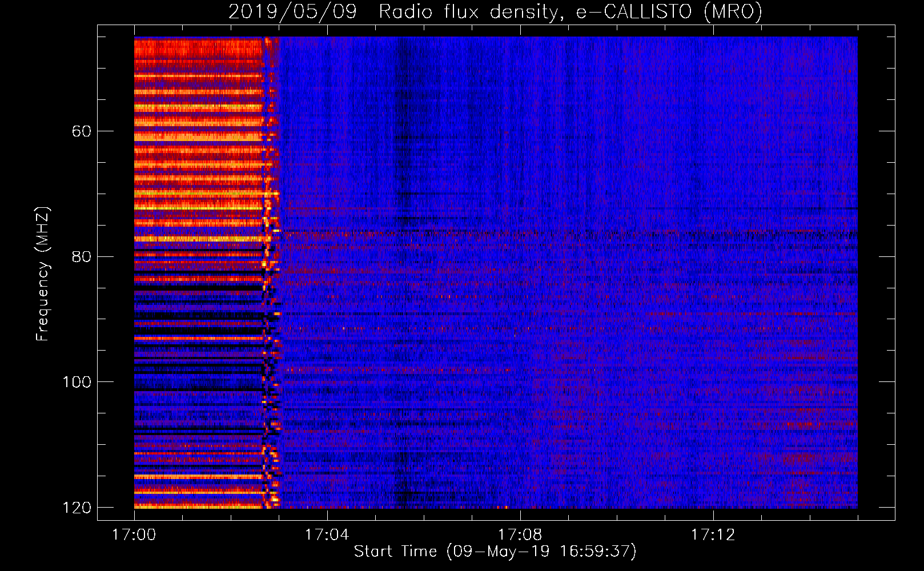Click the 17:12 time tick label
924x571 pixels.
[x=713, y=535]
